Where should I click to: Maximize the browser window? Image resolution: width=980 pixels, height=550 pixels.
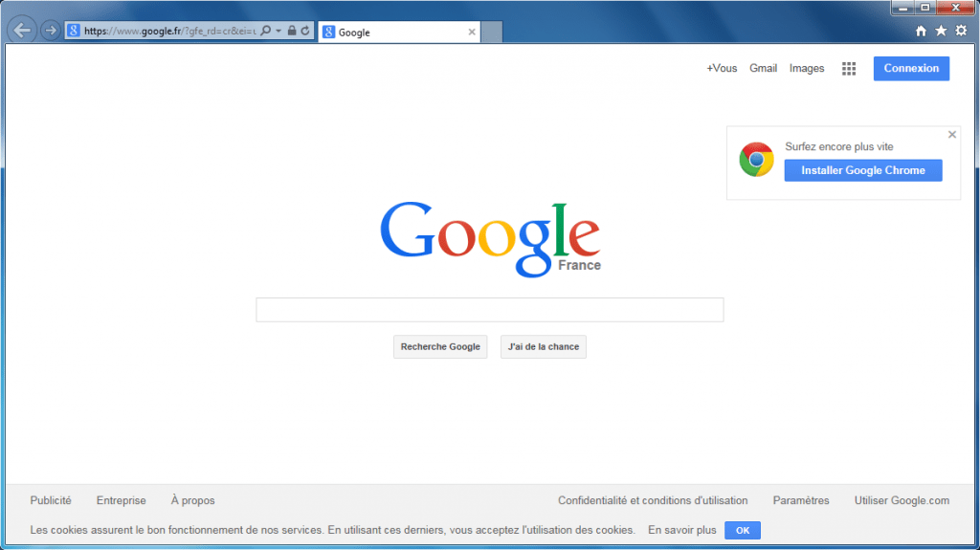click(x=925, y=8)
